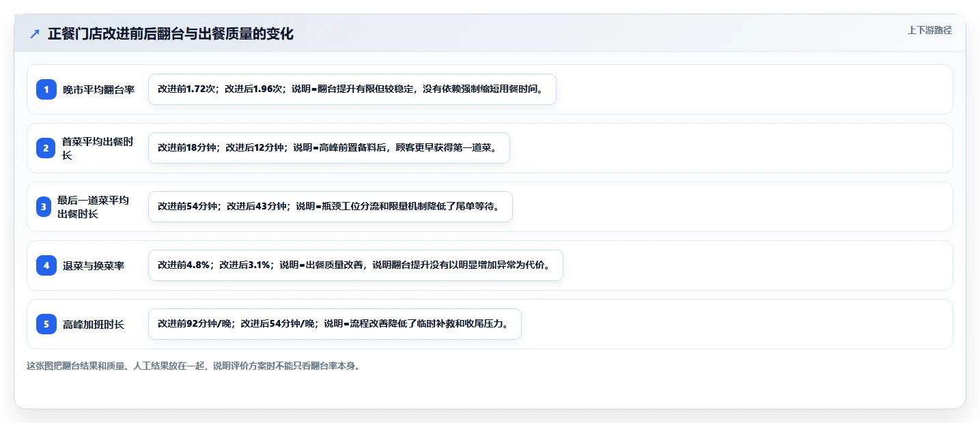Click the box with 改进前1.72次 details

[x=352, y=89]
